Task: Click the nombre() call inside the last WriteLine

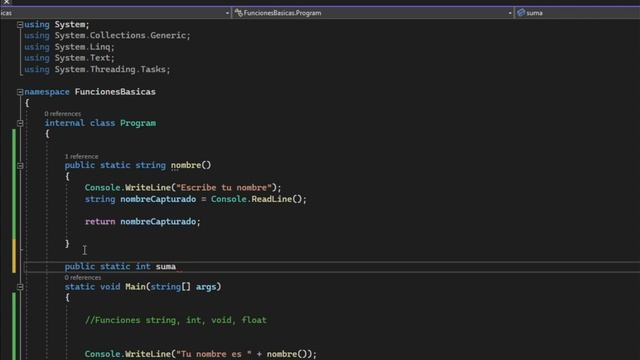Action: click(x=287, y=354)
